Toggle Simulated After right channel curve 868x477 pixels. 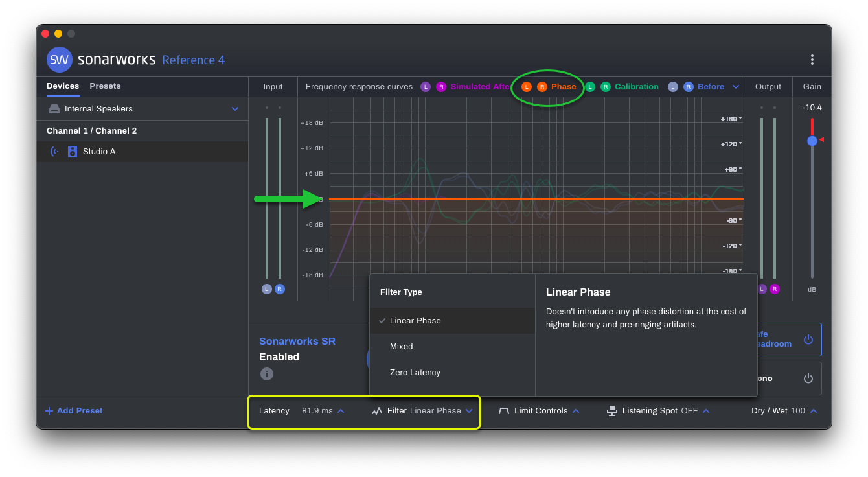click(441, 87)
